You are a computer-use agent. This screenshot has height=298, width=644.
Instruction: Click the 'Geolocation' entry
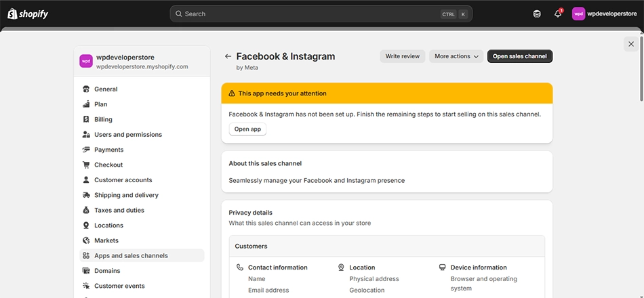[x=367, y=290]
